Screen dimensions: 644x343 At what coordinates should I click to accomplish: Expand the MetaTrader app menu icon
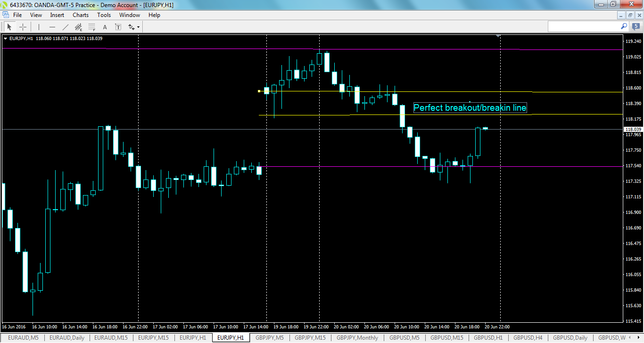pyautogui.click(x=5, y=15)
